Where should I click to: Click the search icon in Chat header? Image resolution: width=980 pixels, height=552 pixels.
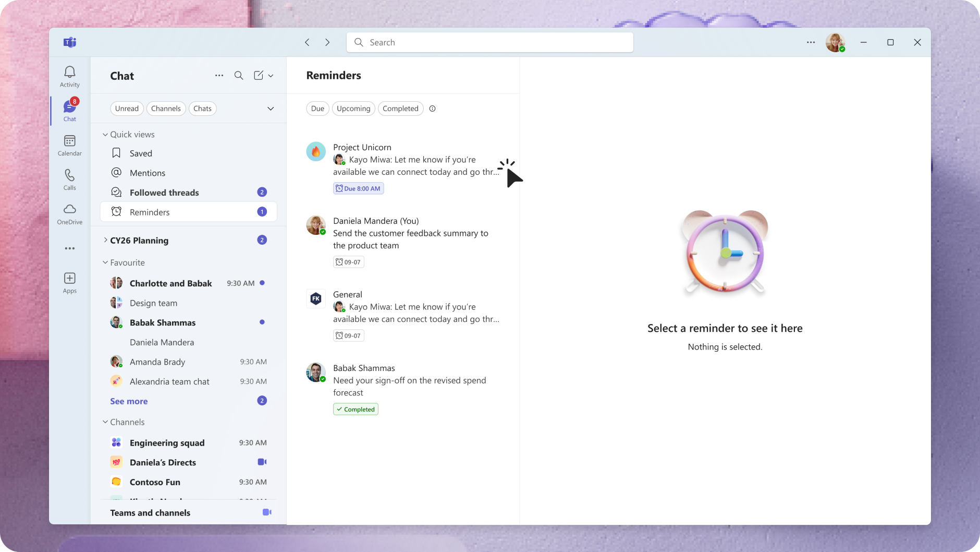239,76
